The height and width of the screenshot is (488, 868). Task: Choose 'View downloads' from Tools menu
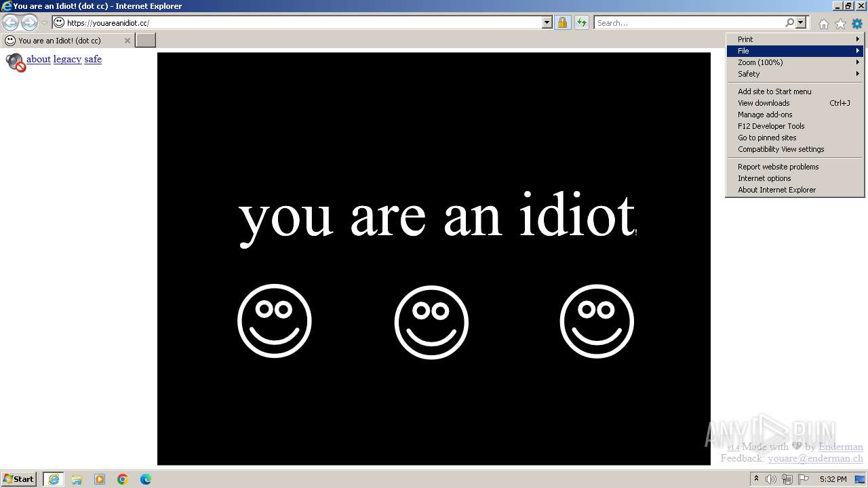pos(795,103)
